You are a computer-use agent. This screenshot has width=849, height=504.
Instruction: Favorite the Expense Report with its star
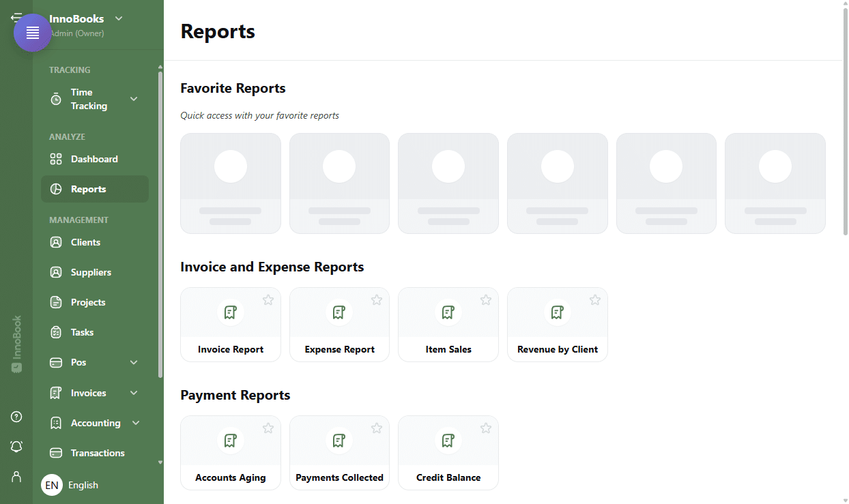(377, 300)
